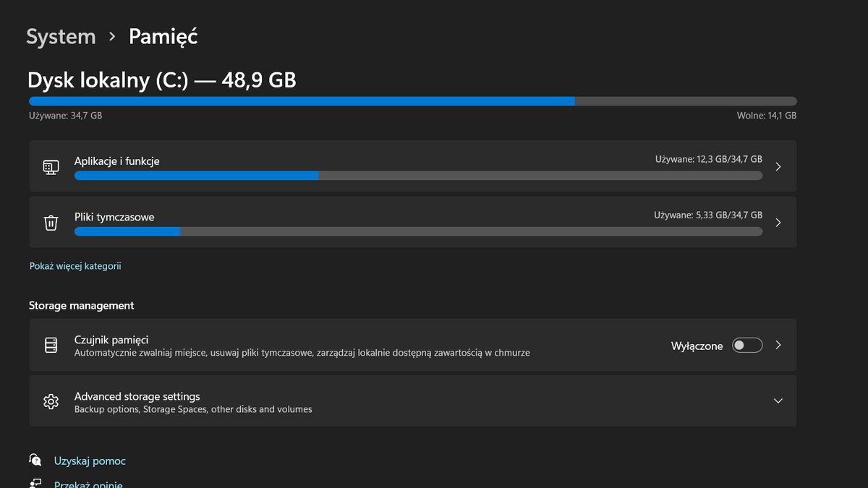Open the Uzyskaj pomoc link
868x488 pixels.
(90, 460)
